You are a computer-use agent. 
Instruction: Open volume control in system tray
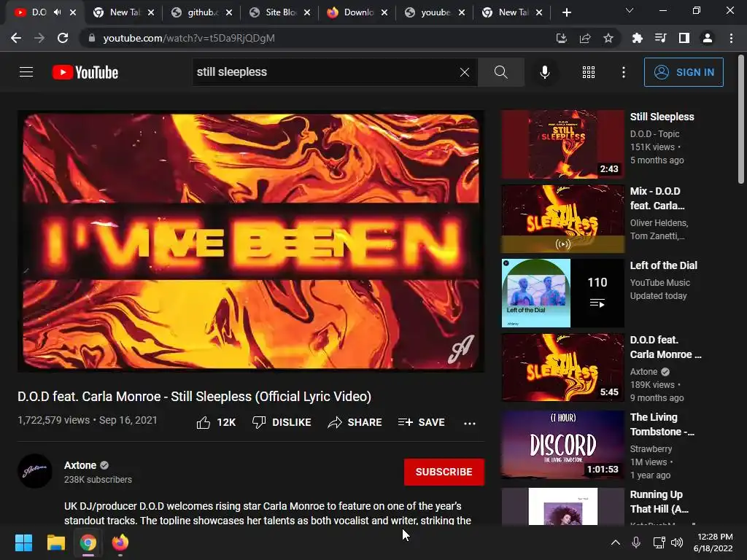tap(677, 542)
